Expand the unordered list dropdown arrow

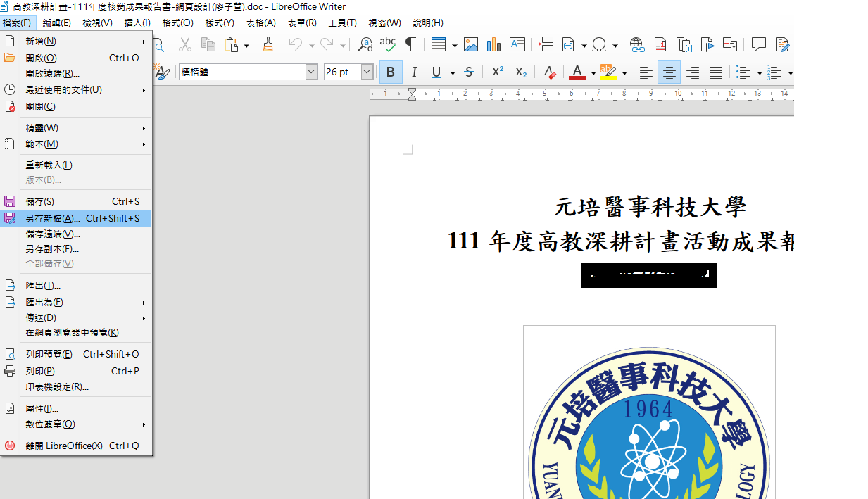[759, 72]
